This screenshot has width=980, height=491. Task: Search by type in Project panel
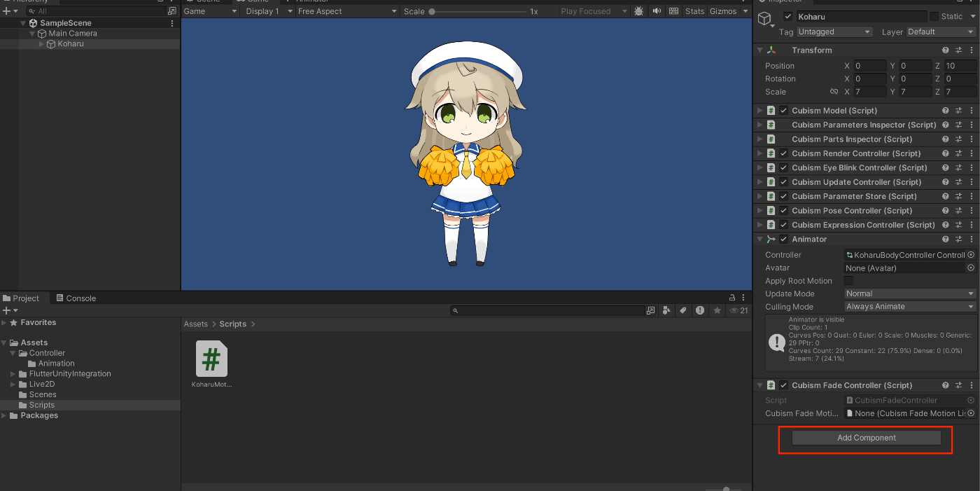[666, 310]
